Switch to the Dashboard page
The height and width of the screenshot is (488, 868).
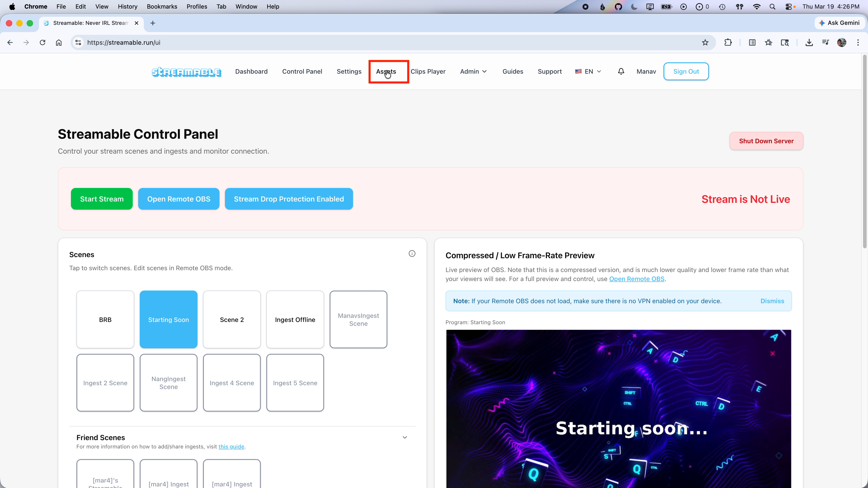coord(251,71)
